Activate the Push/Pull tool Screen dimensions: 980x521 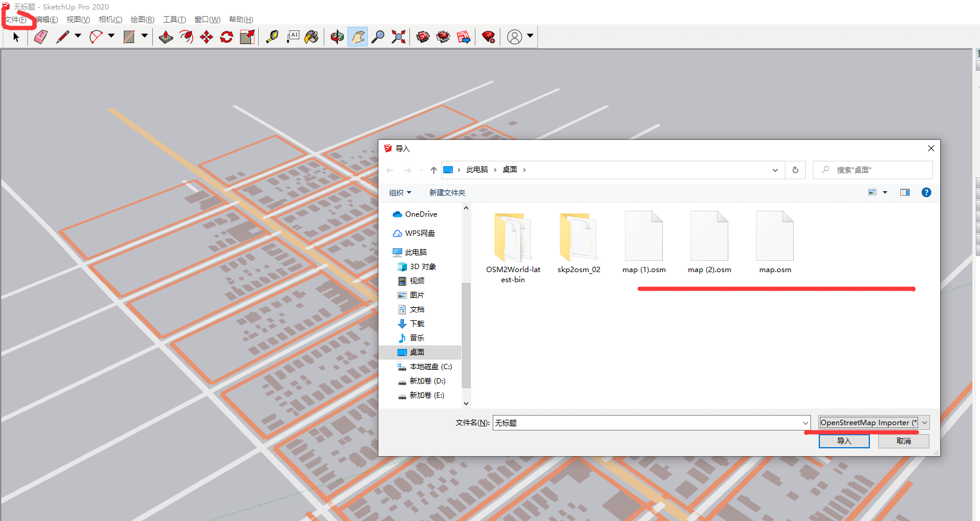tap(166, 37)
